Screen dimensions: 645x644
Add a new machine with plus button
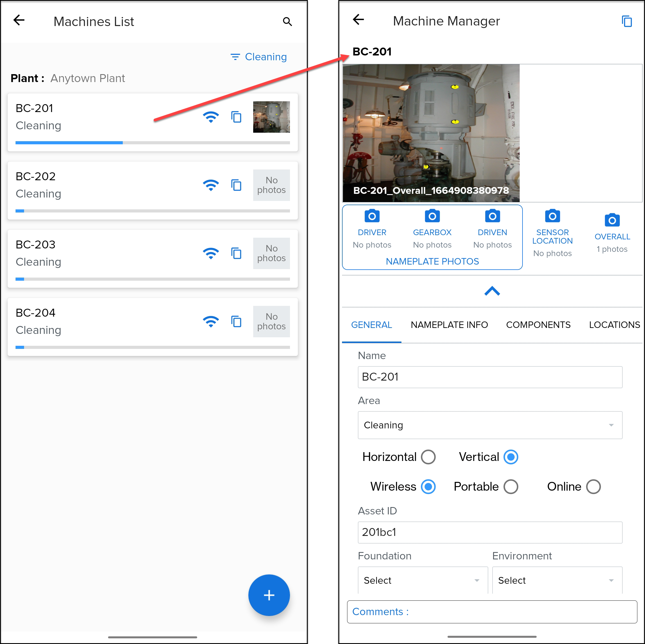click(x=269, y=595)
